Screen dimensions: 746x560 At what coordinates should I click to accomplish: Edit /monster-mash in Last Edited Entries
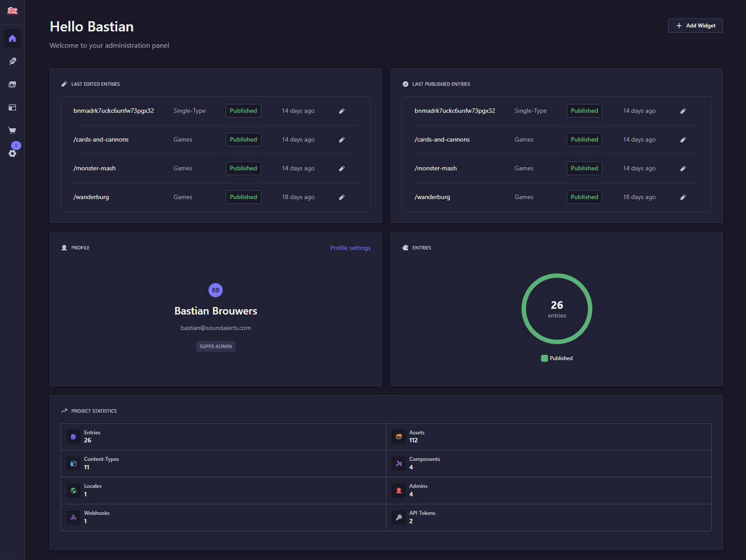pos(342,169)
